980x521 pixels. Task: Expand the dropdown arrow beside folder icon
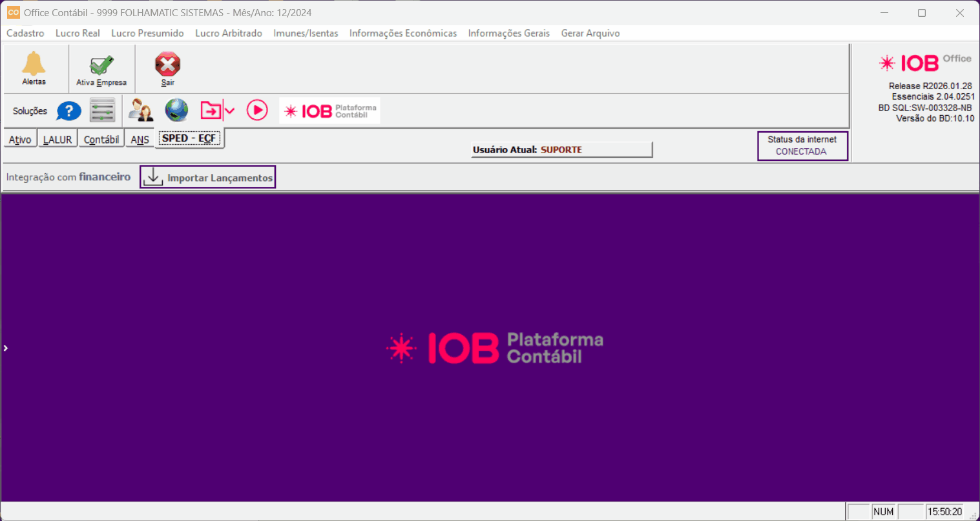[229, 111]
